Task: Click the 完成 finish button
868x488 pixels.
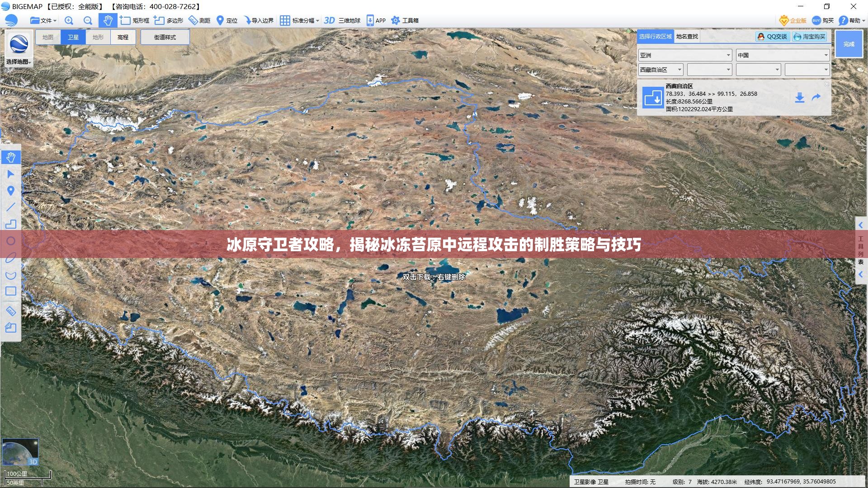Action: click(849, 44)
